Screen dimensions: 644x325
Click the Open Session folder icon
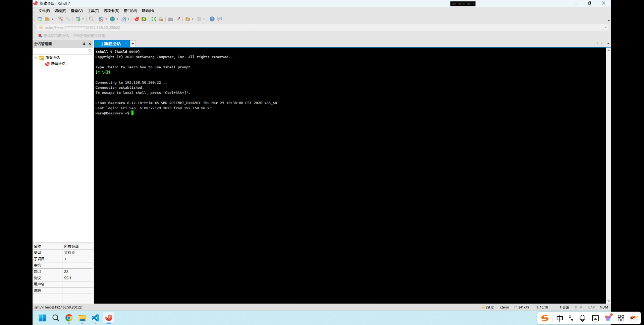[48, 19]
